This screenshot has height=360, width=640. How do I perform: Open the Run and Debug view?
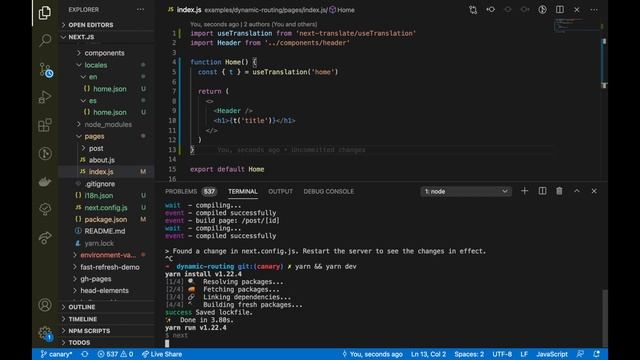(45, 97)
